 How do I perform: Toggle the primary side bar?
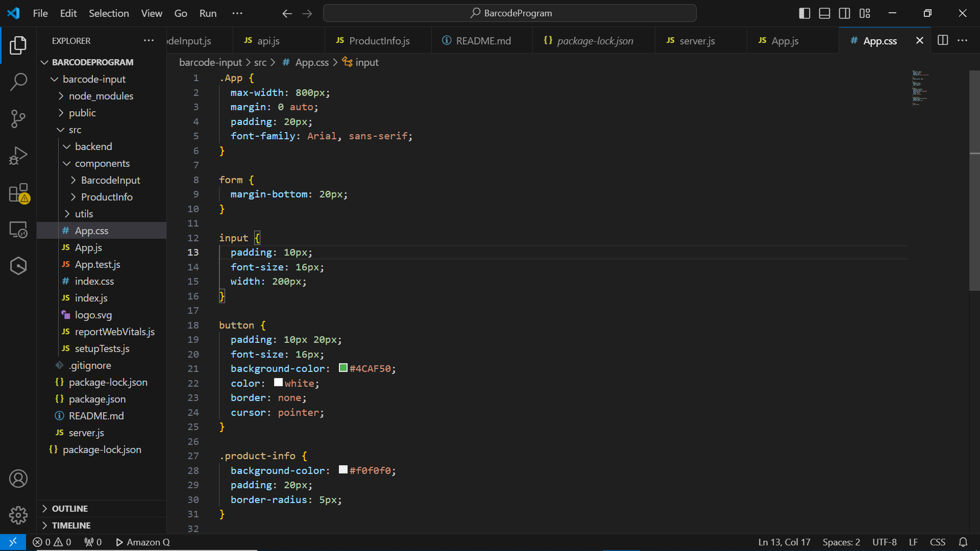coord(804,13)
